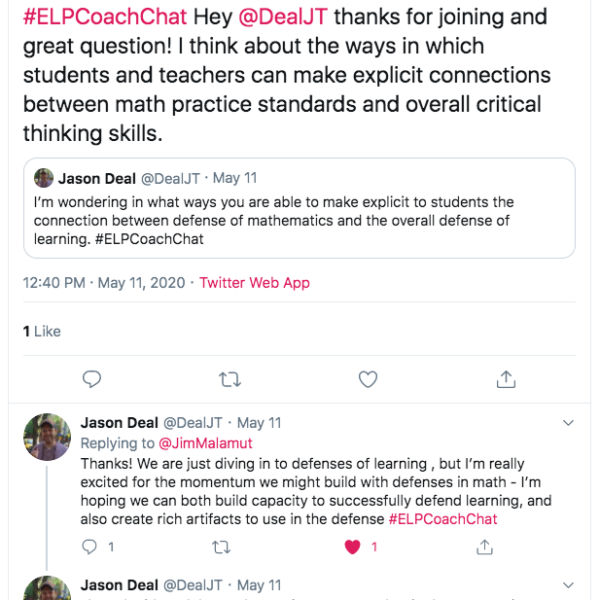The image size is (600, 600).
Task: Open the #ELPCoachChat hashtag in Jason Deal's reply
Action: click(443, 519)
